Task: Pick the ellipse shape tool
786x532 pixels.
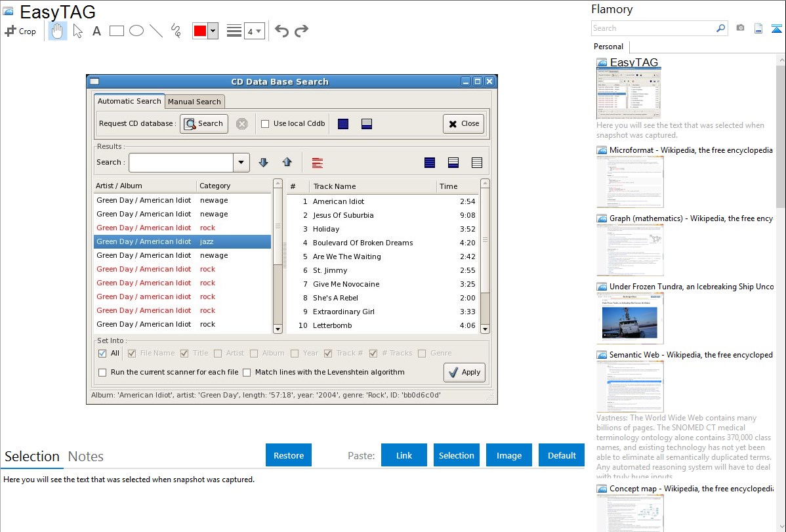Action: (136, 31)
